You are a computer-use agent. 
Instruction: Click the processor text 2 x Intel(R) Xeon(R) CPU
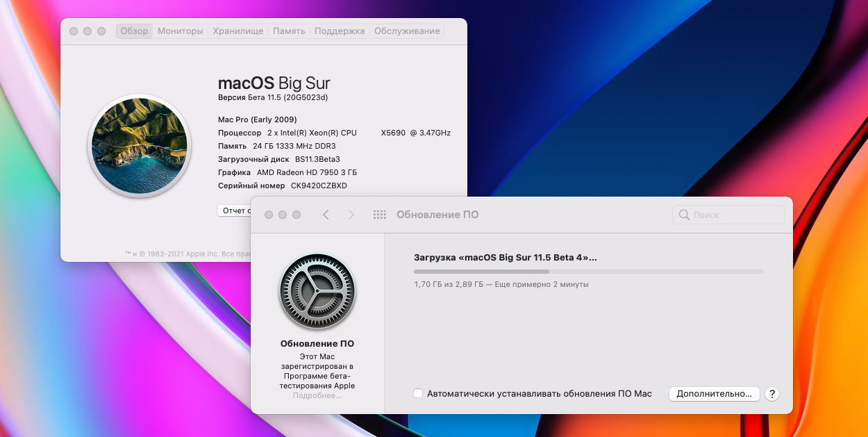(x=312, y=133)
